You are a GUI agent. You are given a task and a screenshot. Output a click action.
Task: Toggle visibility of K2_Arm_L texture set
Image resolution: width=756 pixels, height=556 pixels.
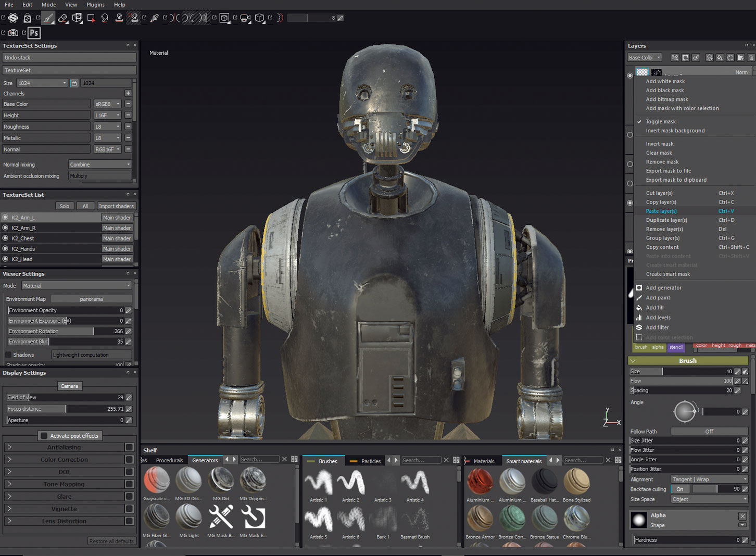pos(5,218)
